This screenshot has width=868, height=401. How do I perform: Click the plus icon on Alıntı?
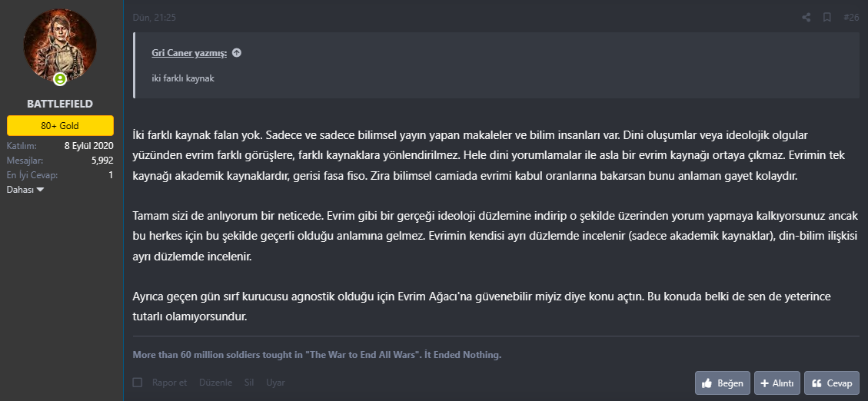764,383
